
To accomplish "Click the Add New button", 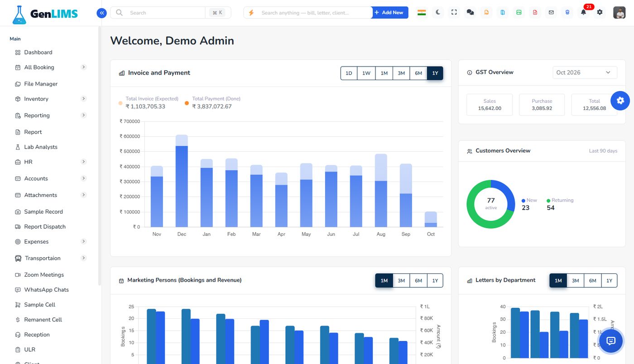I will tap(390, 13).
